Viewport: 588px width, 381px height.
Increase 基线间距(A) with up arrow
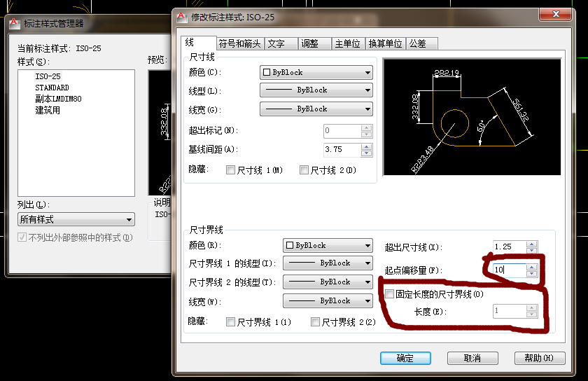(x=366, y=147)
